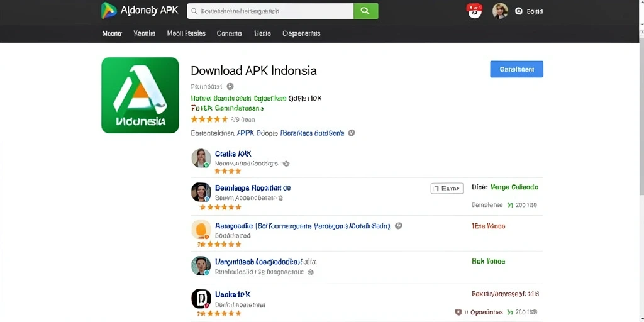
Task: Click the small icon after Deemlaga's subtitle
Action: pyautogui.click(x=280, y=198)
